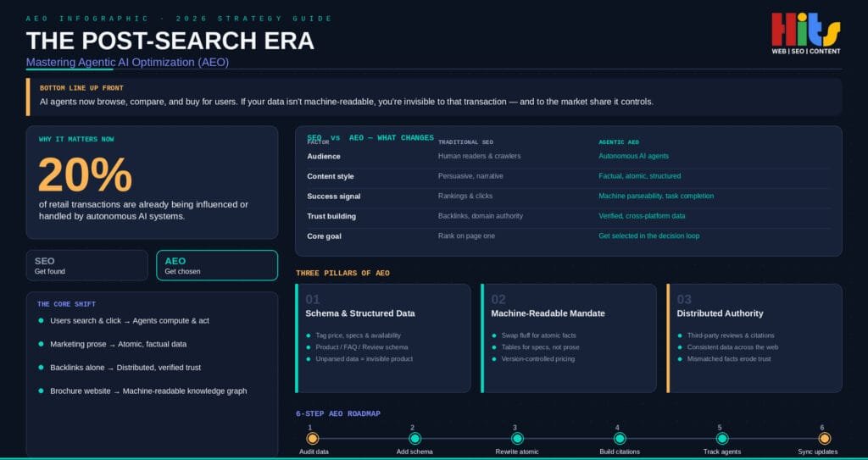The image size is (868, 460).
Task: Select the step 5 Track agents marker
Action: [722, 439]
